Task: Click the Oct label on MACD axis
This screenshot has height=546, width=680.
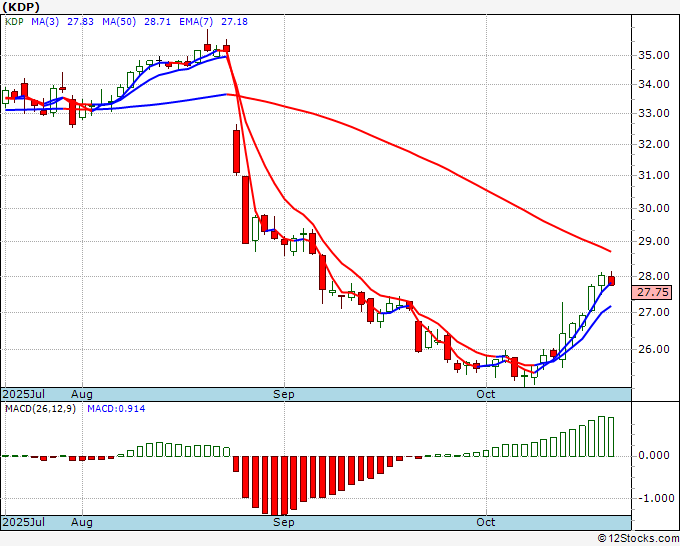Action: [x=485, y=522]
